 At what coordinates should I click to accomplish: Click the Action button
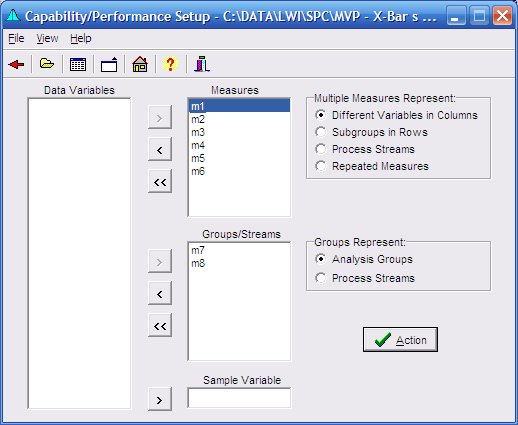(400, 339)
